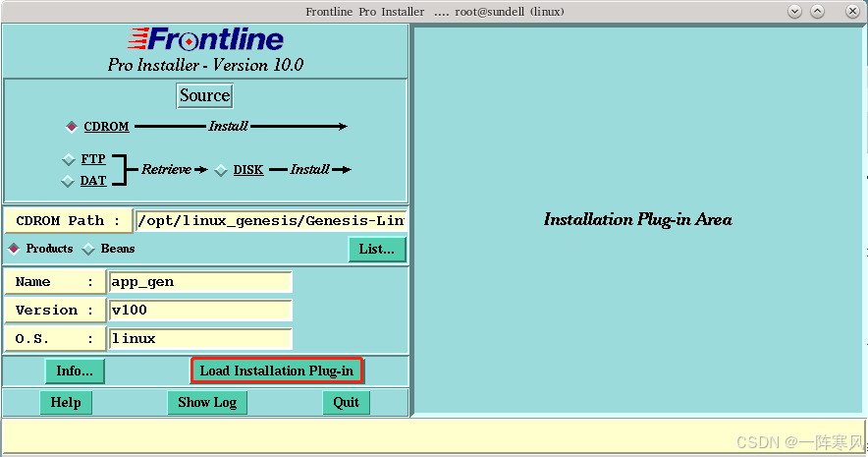The height and width of the screenshot is (457, 868).
Task: Select the Beans radio option
Action: point(88,250)
